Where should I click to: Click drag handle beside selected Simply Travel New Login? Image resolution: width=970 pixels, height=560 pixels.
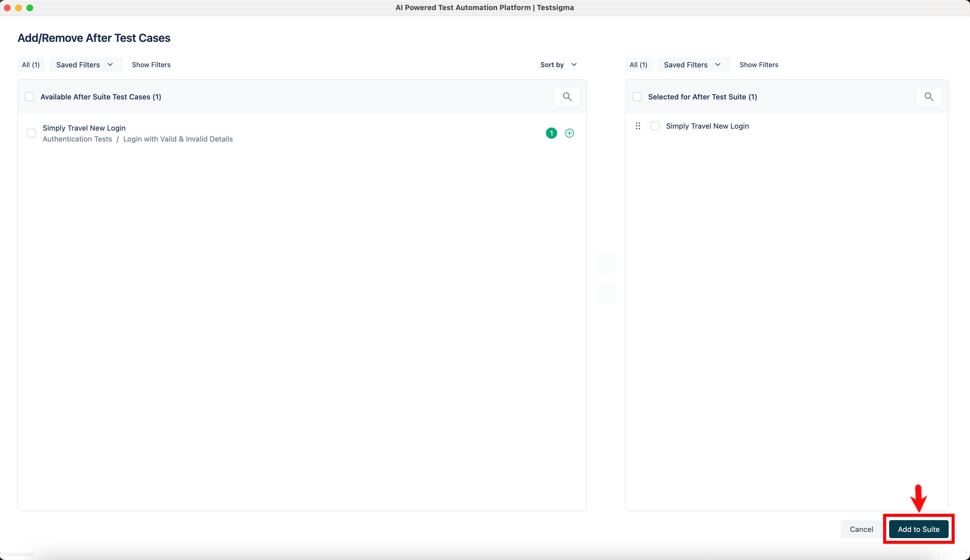[x=638, y=126]
